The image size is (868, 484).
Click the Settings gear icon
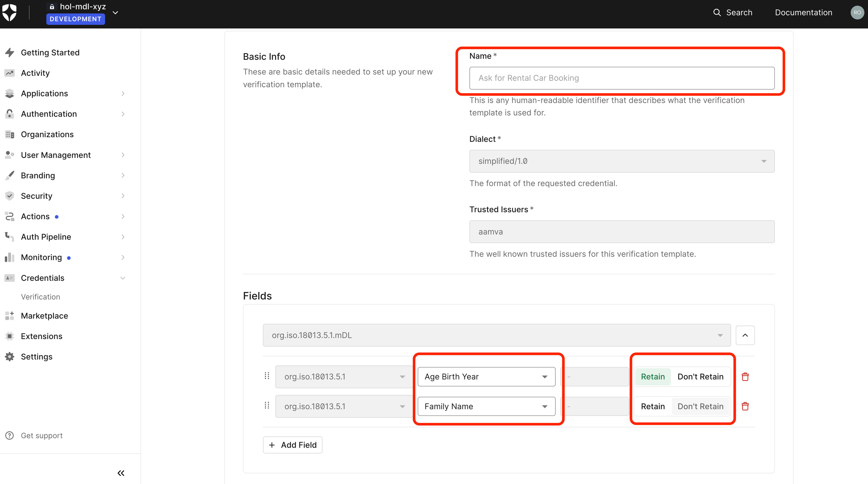10,357
